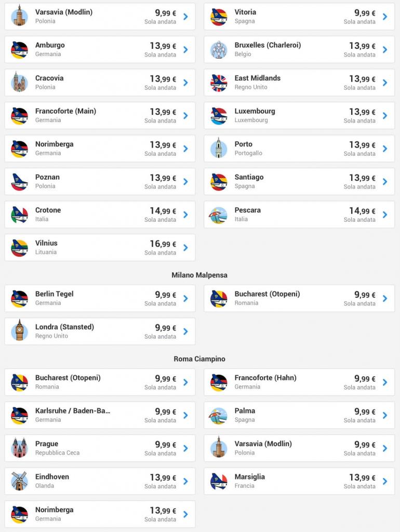Click the Porto tower icon
The height and width of the screenshot is (532, 400).
(219, 149)
